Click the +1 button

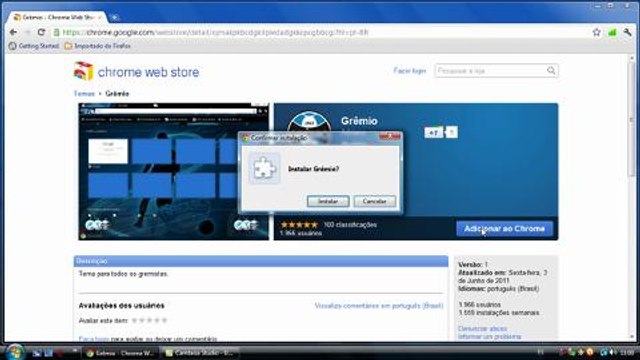click(433, 132)
